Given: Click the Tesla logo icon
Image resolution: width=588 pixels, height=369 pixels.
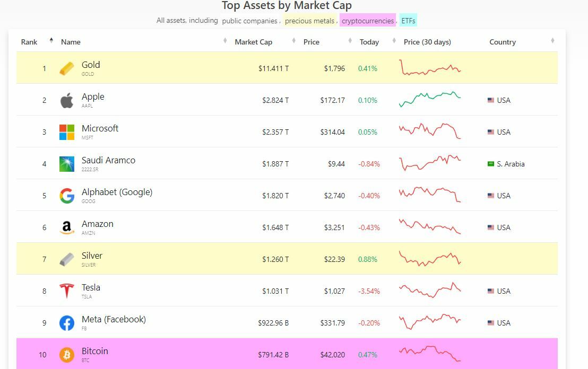Looking at the screenshot, I should [x=67, y=291].
